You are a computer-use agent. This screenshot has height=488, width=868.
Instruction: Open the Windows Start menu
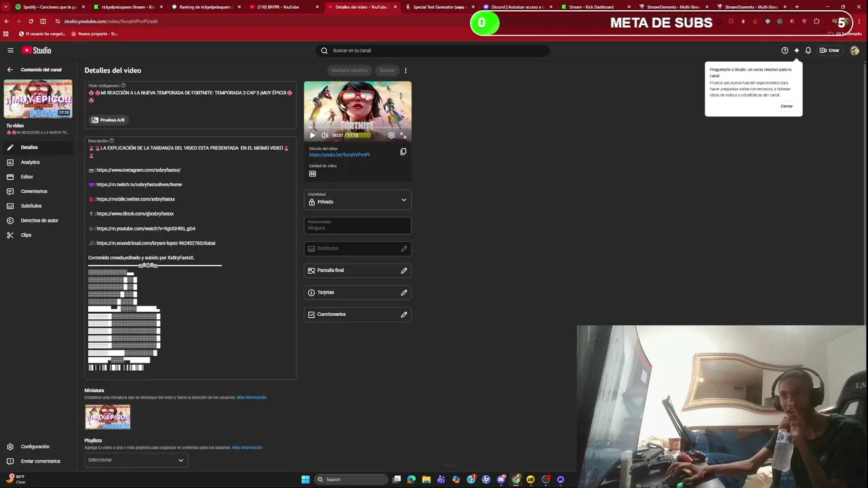tap(305, 479)
